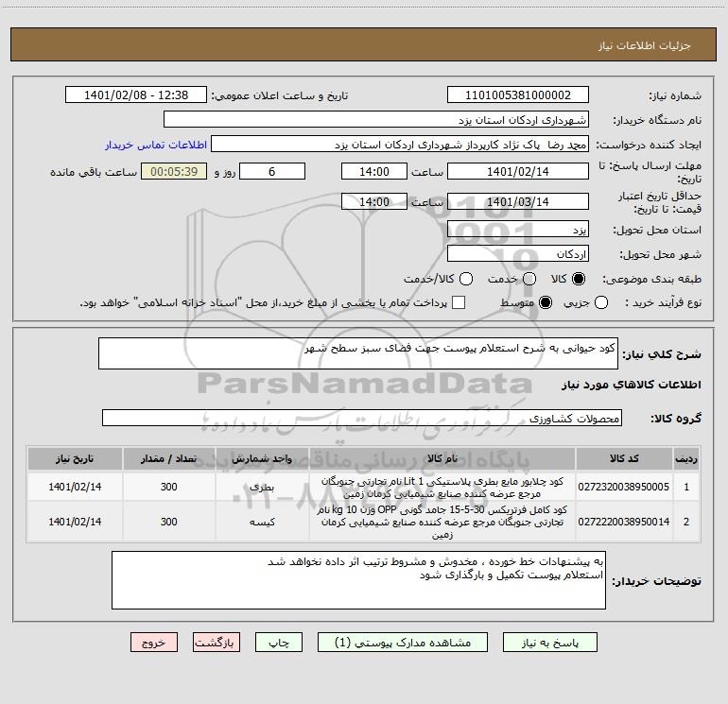Screen dimensions: 728x704
Task: Click the response deadline date 1401/02/14 field
Action: point(518,171)
